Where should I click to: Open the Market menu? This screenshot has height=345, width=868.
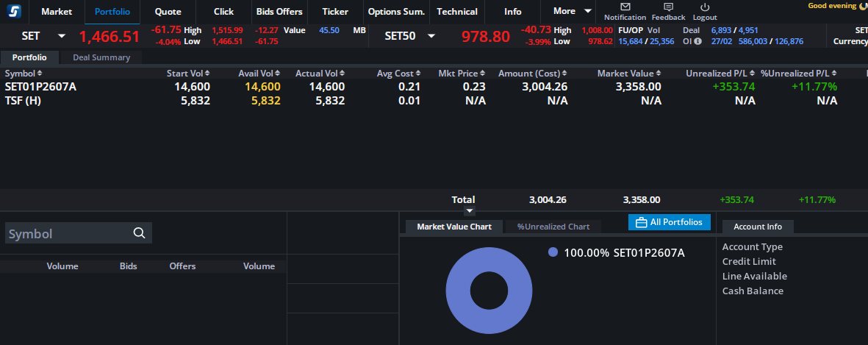57,12
